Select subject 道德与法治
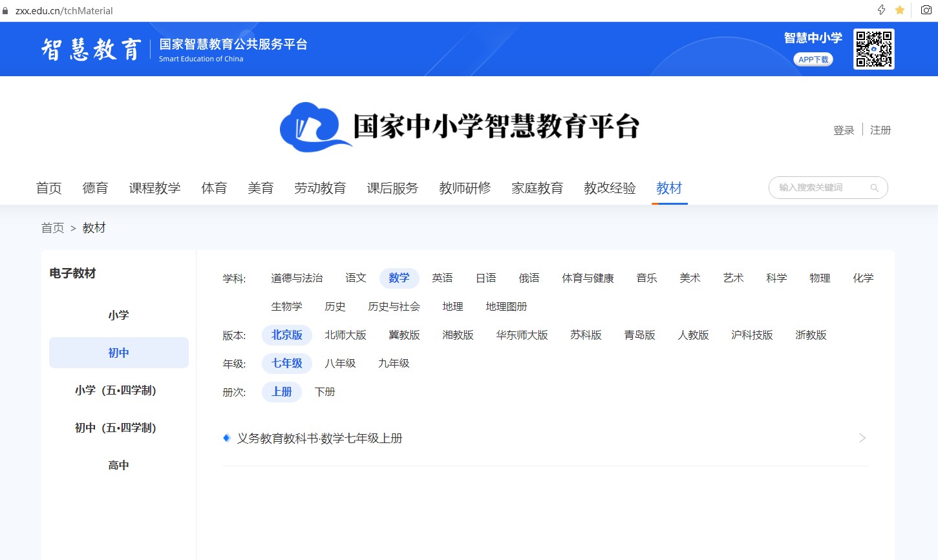 pos(297,278)
